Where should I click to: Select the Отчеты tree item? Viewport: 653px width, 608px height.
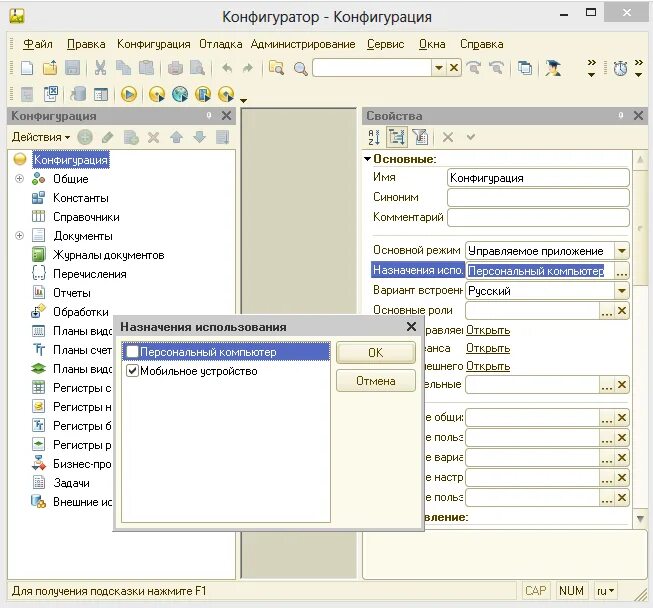72,293
